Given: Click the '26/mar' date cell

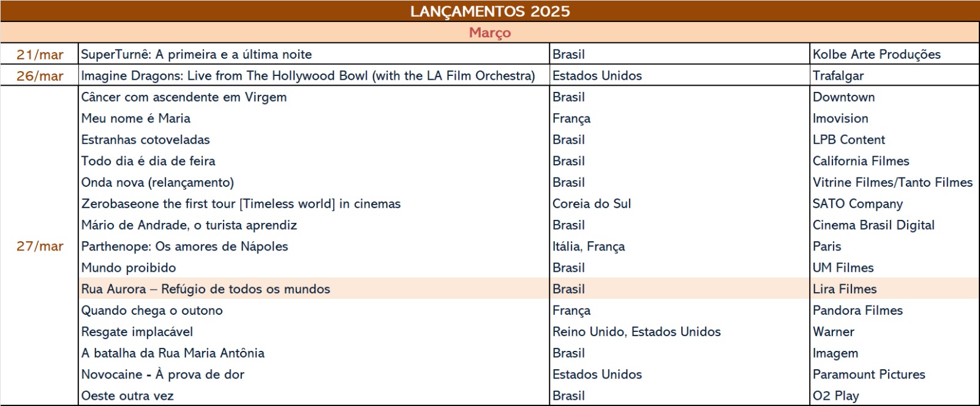Looking at the screenshot, I should [x=40, y=76].
